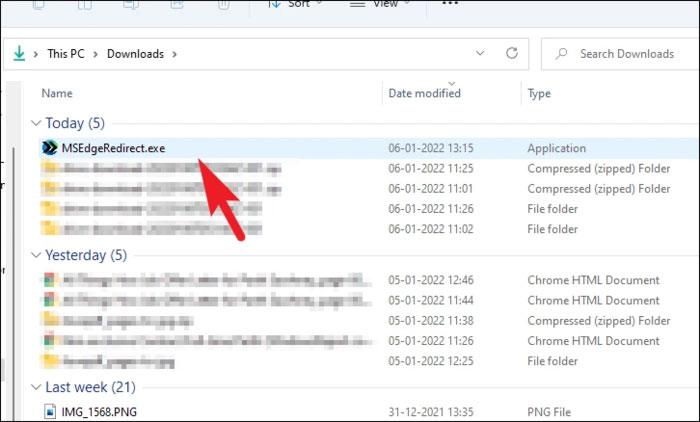Click the refresh button beside the address bar

click(512, 53)
